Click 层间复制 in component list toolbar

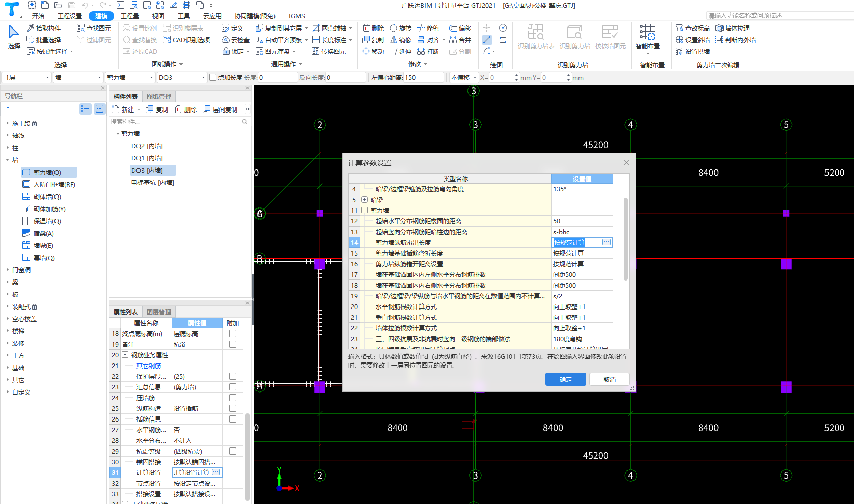pyautogui.click(x=220, y=109)
